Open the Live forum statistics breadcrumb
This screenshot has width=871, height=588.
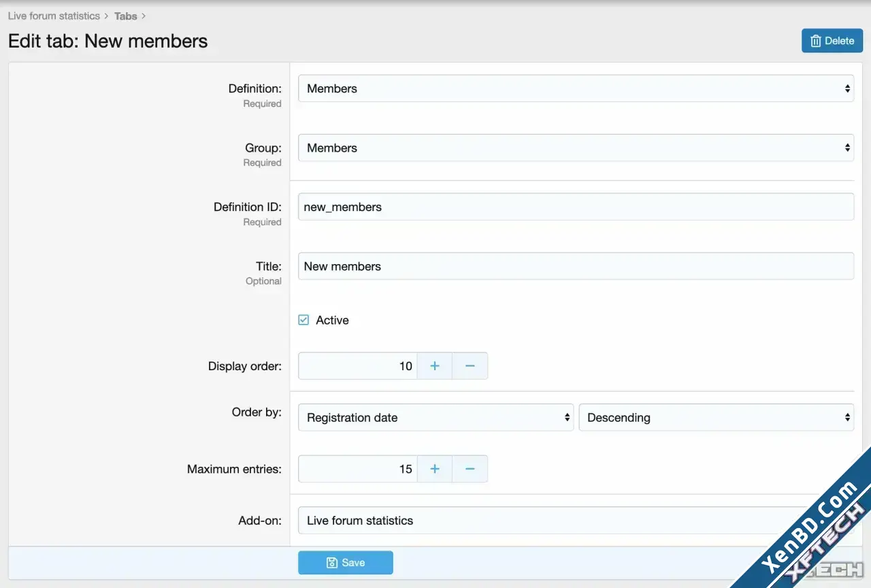(x=54, y=16)
